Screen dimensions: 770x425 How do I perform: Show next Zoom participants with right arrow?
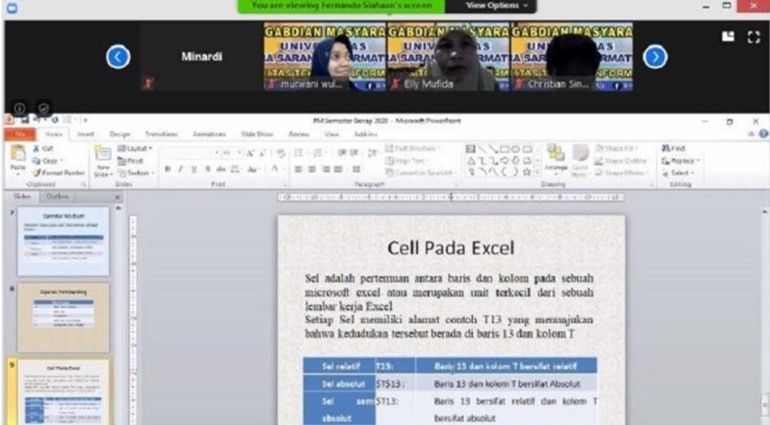[655, 57]
